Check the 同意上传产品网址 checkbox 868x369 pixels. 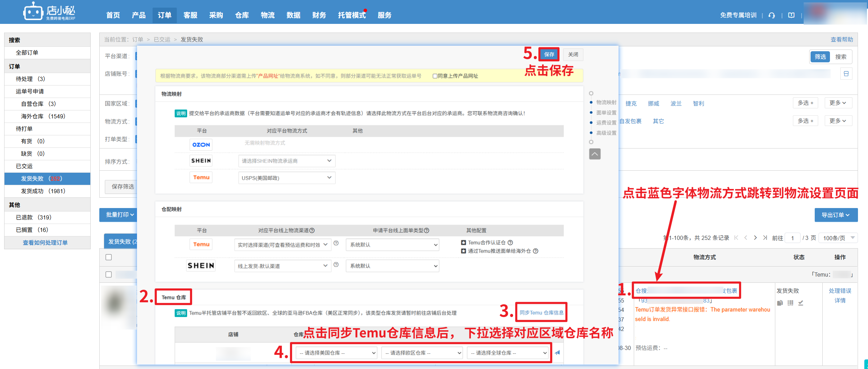click(435, 76)
